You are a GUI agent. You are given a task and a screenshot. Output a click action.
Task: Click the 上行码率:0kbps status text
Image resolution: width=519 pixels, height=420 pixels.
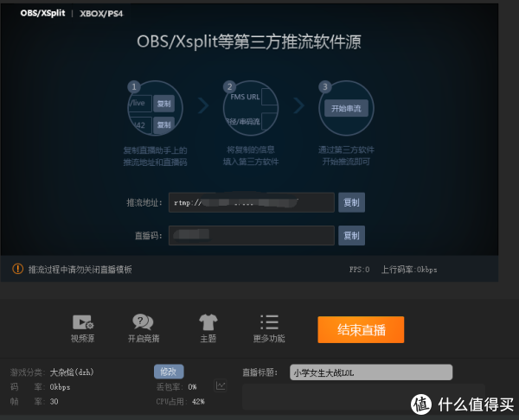click(409, 270)
